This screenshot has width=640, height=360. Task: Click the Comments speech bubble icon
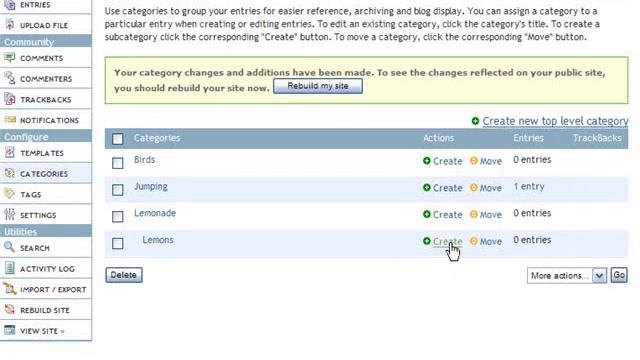[x=10, y=58]
